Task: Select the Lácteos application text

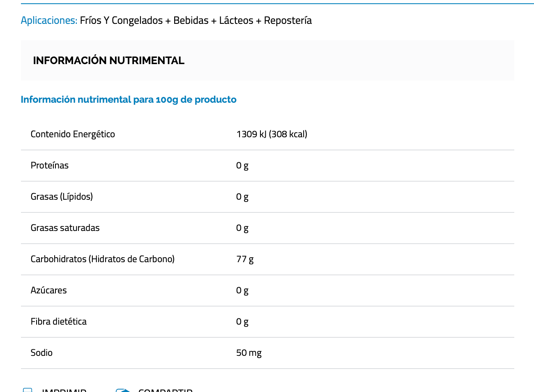Action: click(x=236, y=21)
